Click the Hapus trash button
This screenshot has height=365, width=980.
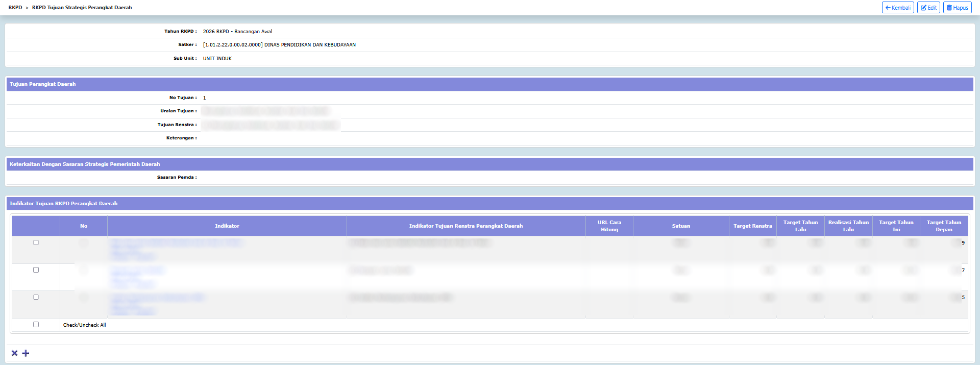[x=957, y=8]
